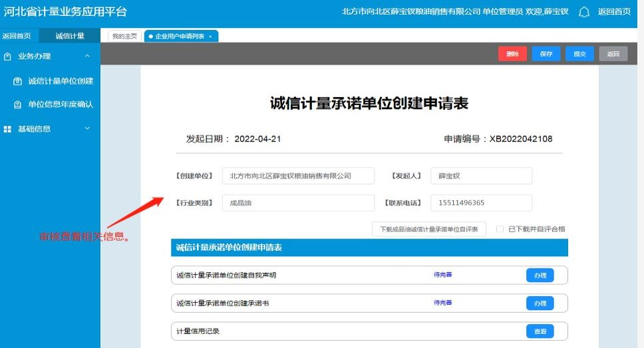Image resolution: width=644 pixels, height=348 pixels.
Task: Close the 企业用户申请列表 tab
Action: (210, 37)
